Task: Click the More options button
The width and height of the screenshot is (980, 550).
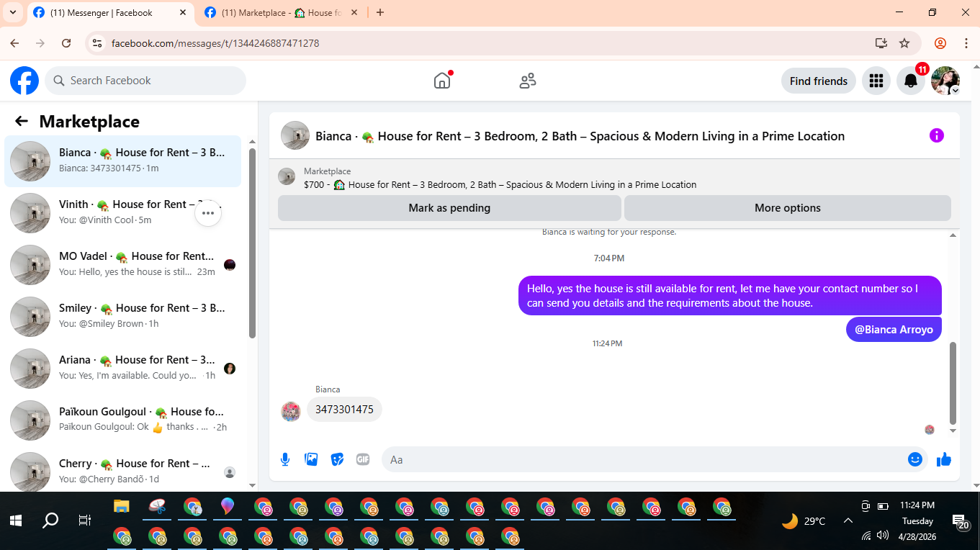Action: (x=788, y=208)
